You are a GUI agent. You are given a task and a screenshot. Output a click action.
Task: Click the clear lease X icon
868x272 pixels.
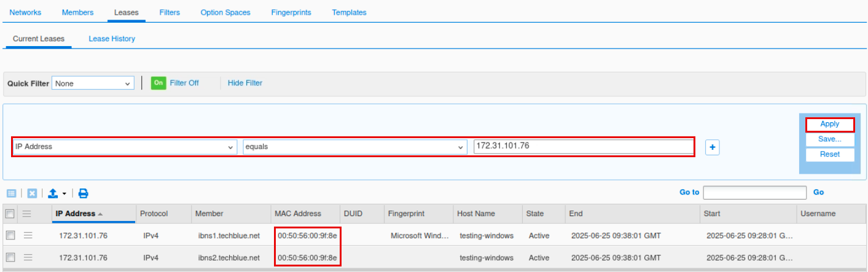click(x=32, y=193)
